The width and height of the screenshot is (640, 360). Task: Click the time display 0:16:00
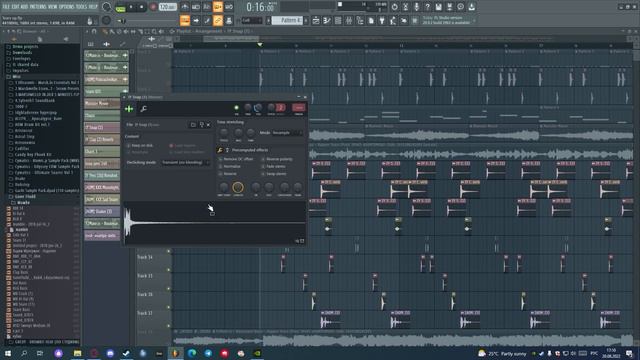pos(260,7)
